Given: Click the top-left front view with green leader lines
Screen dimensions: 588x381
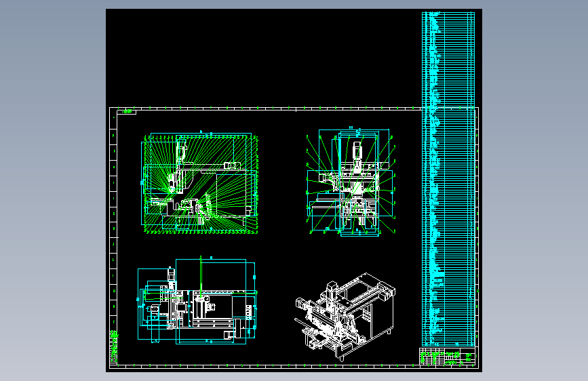Looking at the screenshot, I should coord(199,182).
